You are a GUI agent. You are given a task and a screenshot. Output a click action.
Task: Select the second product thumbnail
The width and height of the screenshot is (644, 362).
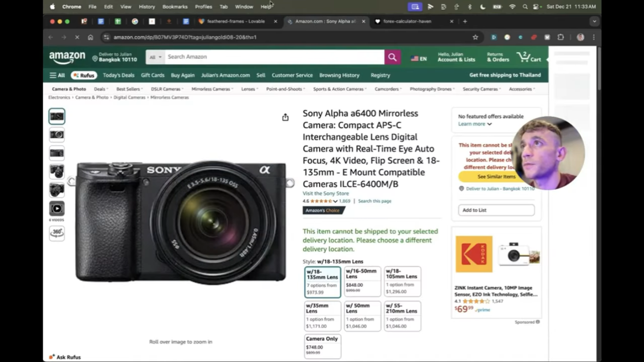pos(57,135)
